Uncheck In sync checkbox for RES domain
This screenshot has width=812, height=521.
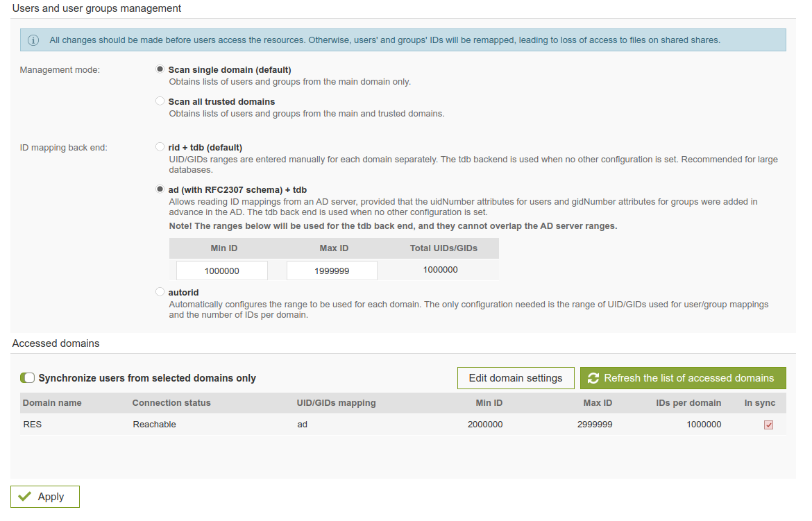pos(768,425)
